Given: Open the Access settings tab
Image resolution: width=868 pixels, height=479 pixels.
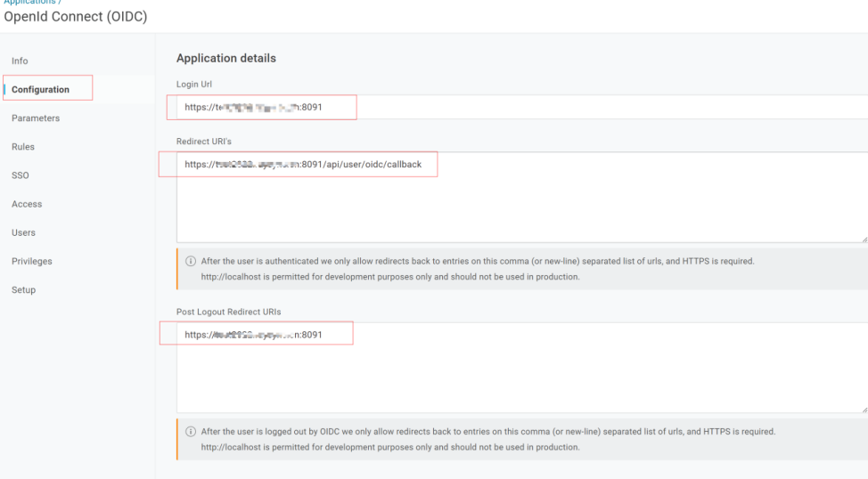Looking at the screenshot, I should [x=27, y=204].
